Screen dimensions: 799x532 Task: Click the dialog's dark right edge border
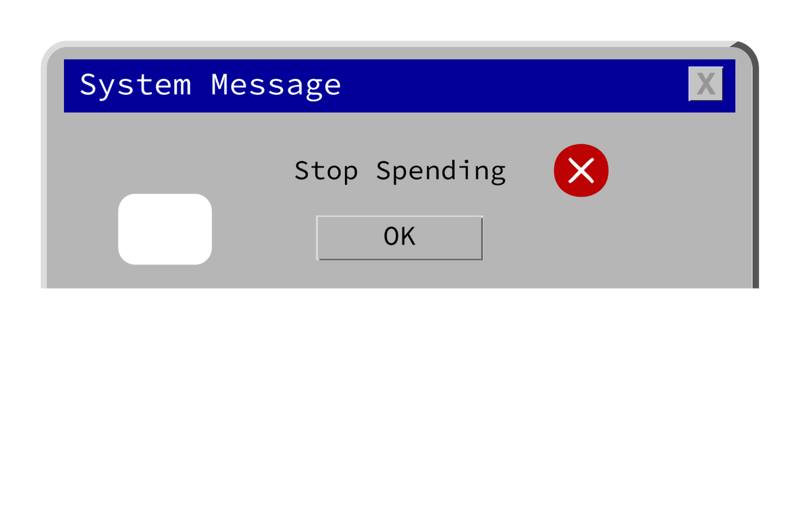coord(756,171)
